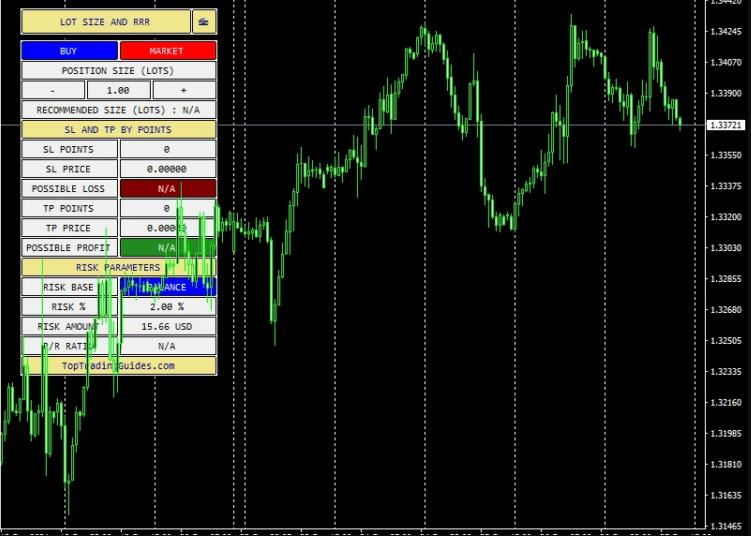Click the SL PRICE label
This screenshot has height=536, width=751.
[x=69, y=169]
